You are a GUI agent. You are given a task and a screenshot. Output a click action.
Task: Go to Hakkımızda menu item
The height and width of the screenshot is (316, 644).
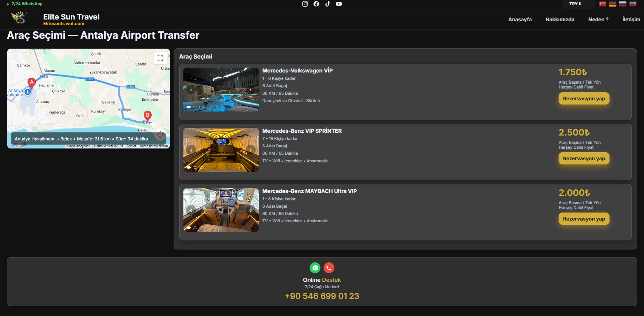(x=560, y=20)
